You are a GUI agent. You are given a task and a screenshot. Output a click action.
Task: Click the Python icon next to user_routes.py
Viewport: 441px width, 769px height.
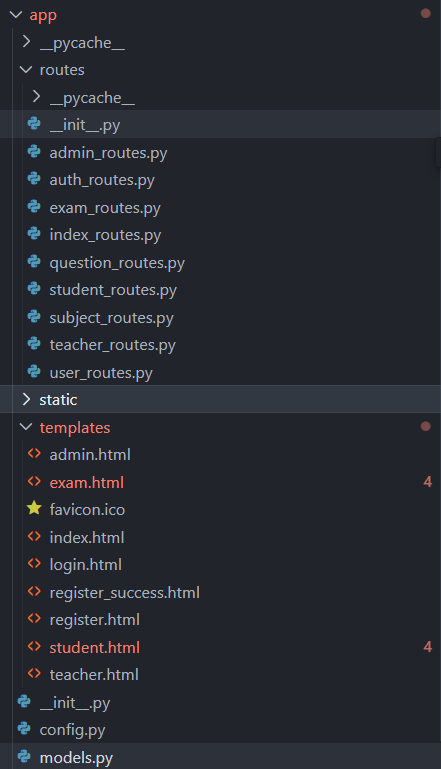pos(34,372)
